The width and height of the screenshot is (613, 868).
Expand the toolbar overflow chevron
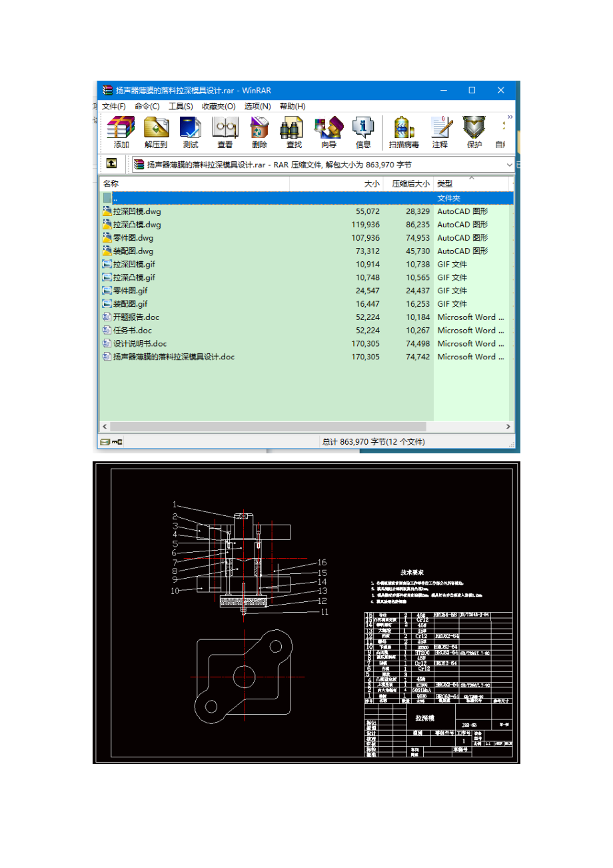(x=511, y=117)
